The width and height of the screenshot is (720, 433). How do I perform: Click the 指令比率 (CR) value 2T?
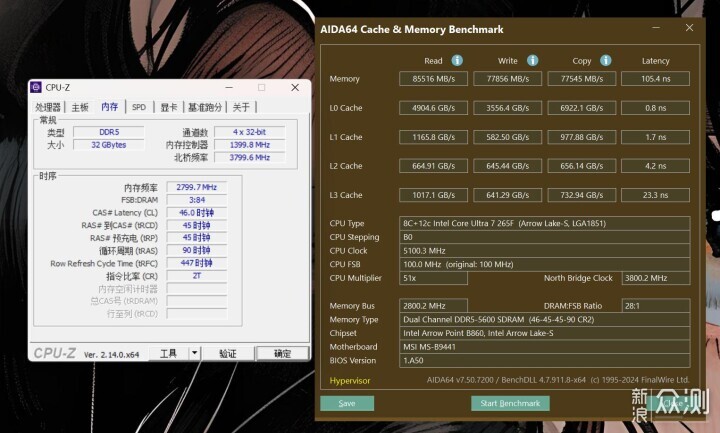(197, 276)
